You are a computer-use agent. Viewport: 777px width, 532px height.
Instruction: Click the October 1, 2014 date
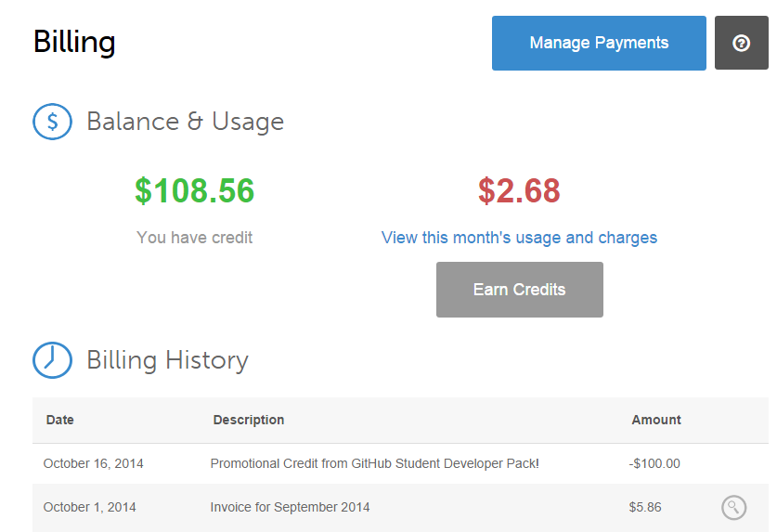click(x=90, y=507)
